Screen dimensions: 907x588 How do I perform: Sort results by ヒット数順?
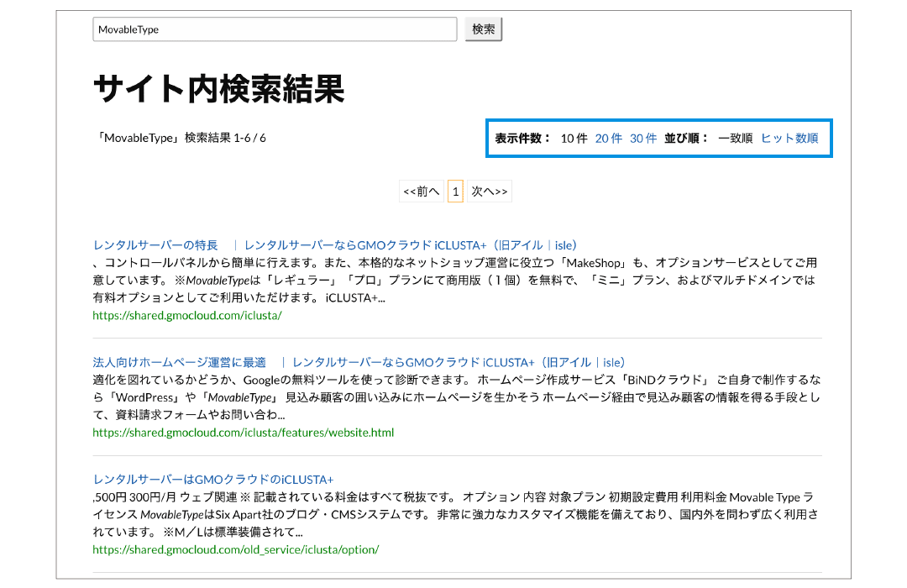click(x=789, y=139)
